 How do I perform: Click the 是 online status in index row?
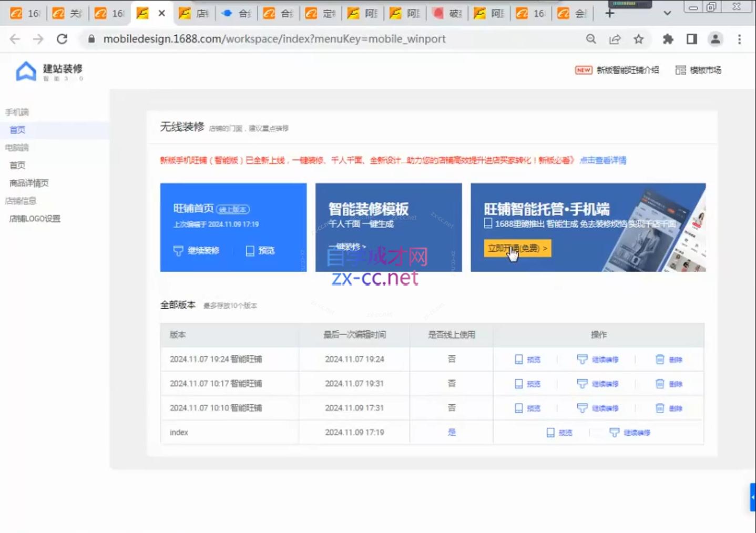tap(452, 432)
